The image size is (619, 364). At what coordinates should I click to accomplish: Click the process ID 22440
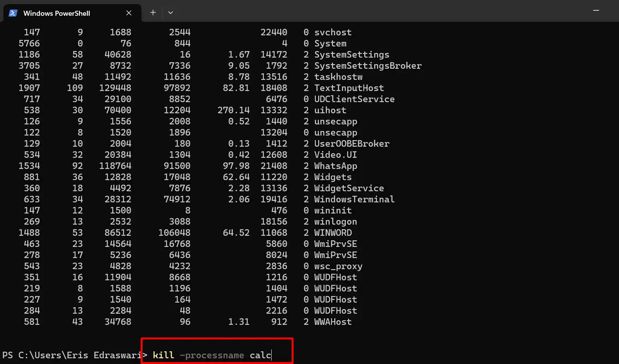point(274,32)
